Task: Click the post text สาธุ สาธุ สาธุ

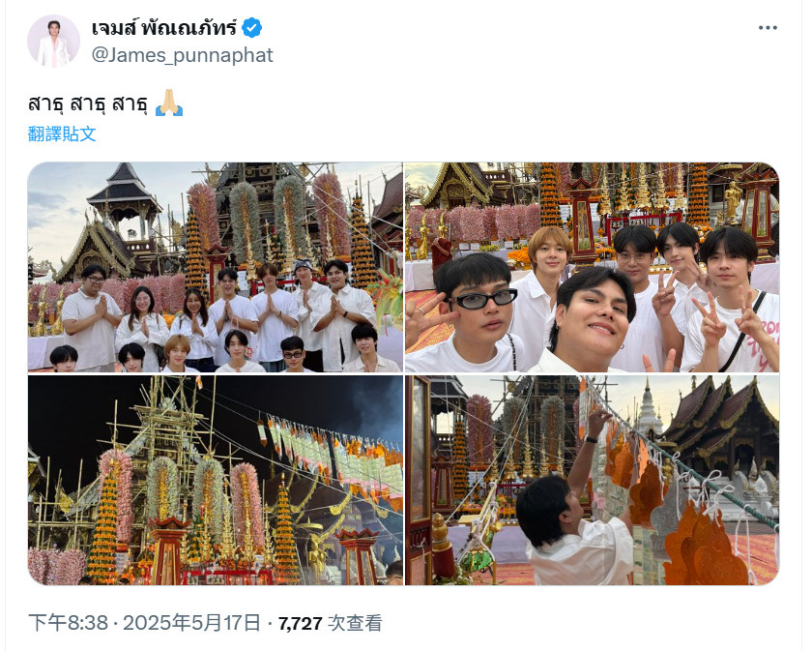Action: click(x=88, y=104)
